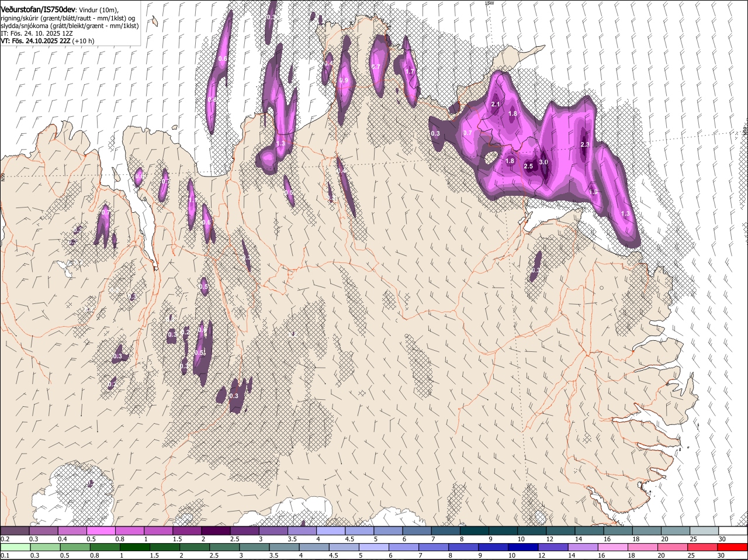Image resolution: width=748 pixels, height=560 pixels.
Task: Select the dark teal top-row swatch between 8 and 9
Action: pos(474,530)
